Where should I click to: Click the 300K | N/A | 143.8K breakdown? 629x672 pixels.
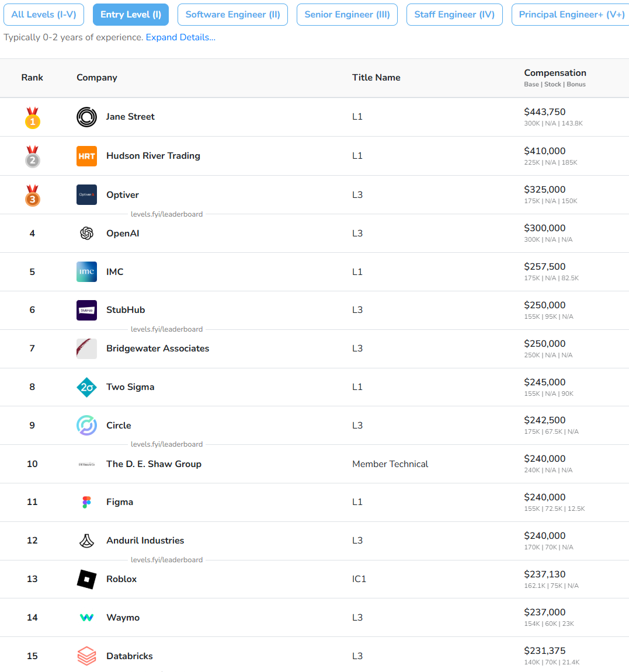click(554, 123)
